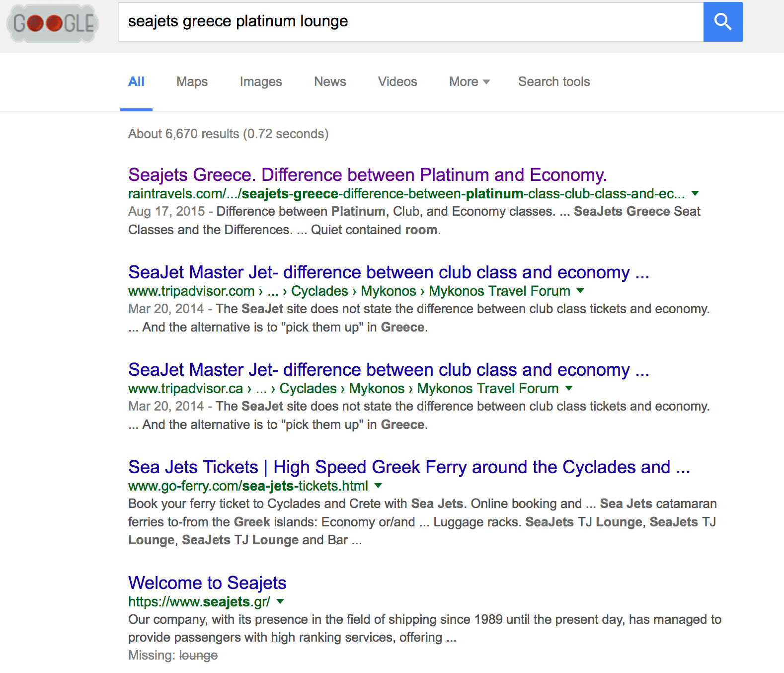The width and height of the screenshot is (784, 673).
Task: Open the Welcome to Seajets result
Action: [x=207, y=583]
